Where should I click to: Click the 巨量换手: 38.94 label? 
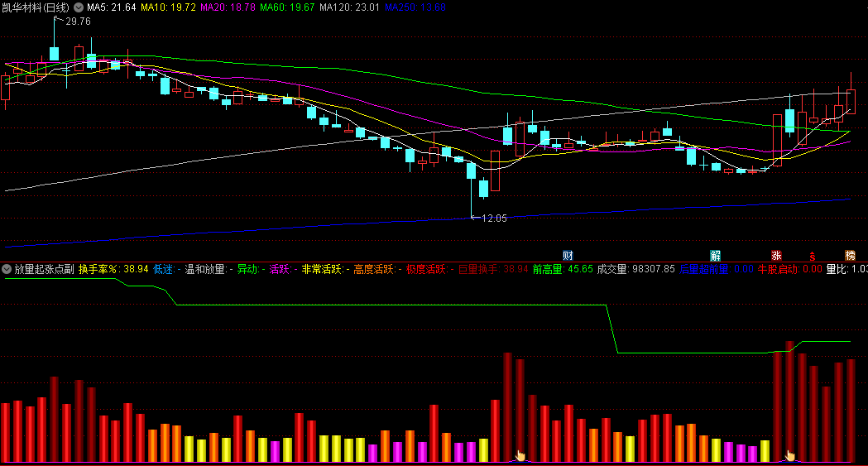click(x=493, y=270)
